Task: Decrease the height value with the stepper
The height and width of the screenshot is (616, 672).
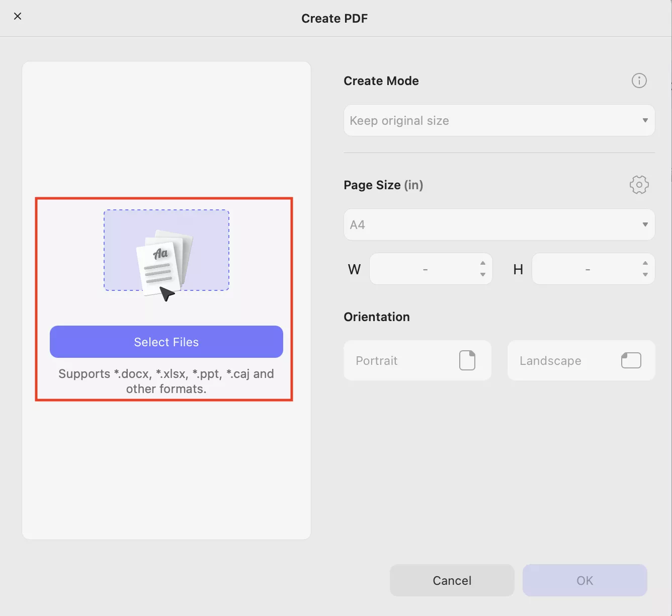Action: pyautogui.click(x=644, y=275)
